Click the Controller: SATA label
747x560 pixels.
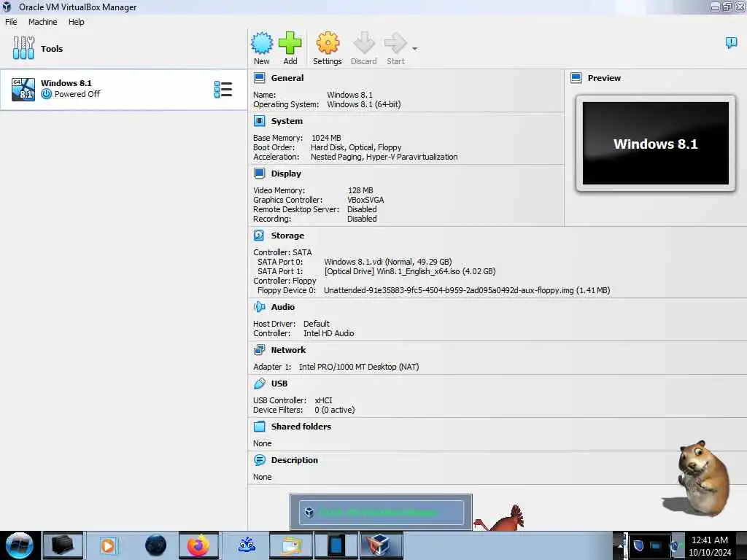[x=282, y=252]
